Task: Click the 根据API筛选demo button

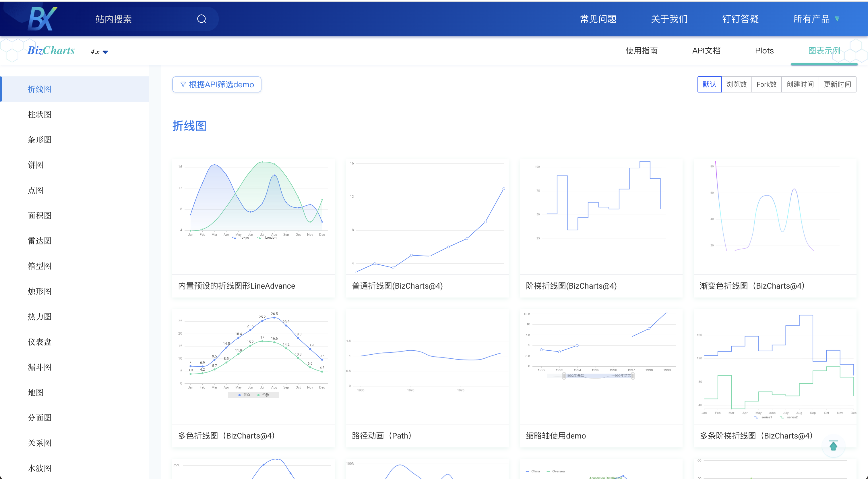Action: point(217,85)
